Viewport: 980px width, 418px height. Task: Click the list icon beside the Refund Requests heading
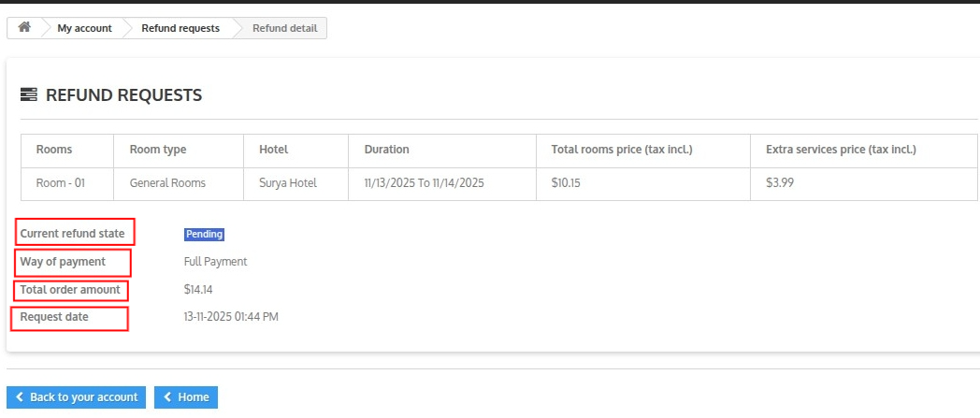29,94
